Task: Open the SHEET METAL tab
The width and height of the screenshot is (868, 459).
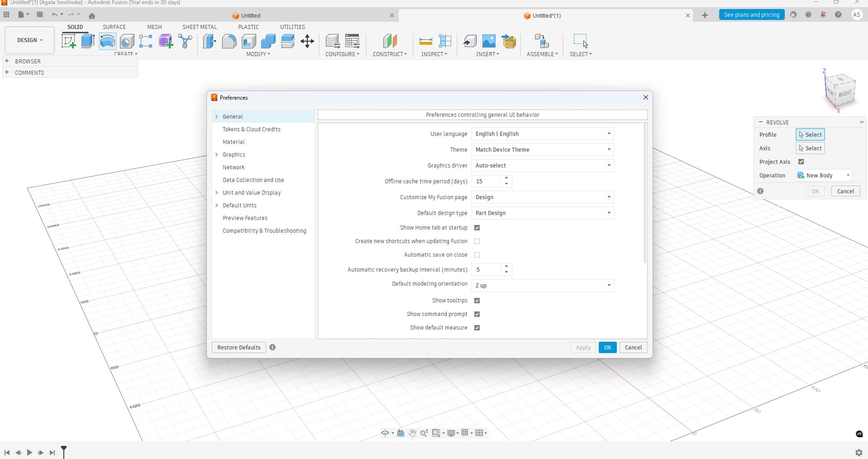Action: [x=199, y=27]
